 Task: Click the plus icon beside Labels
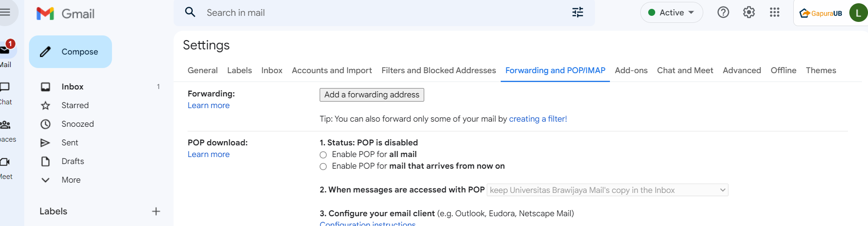[156, 212]
